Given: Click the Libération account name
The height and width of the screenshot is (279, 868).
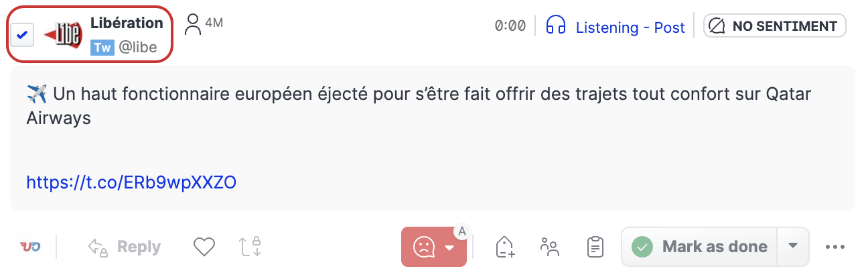Looking at the screenshot, I should pyautogui.click(x=127, y=23).
